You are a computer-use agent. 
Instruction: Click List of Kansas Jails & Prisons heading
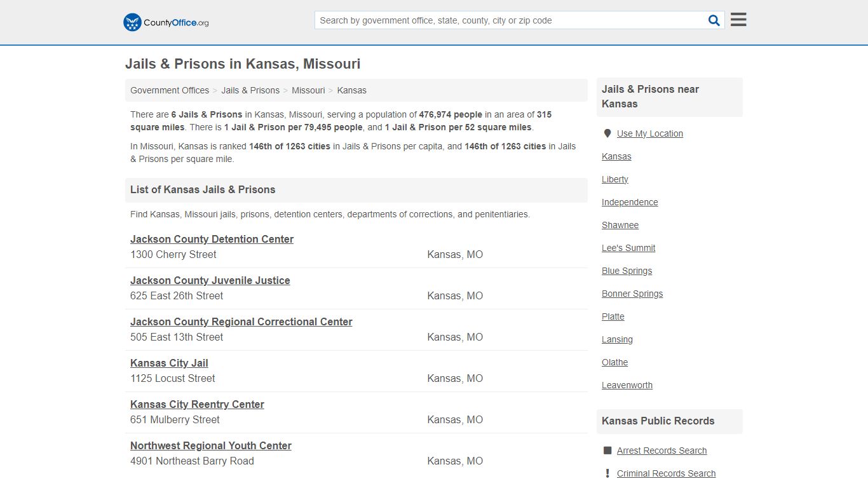(x=203, y=189)
